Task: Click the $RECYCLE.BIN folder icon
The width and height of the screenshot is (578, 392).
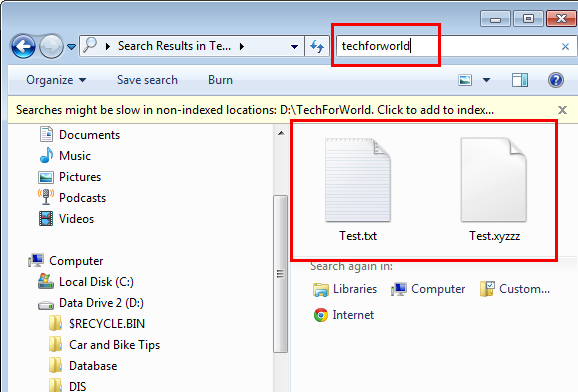Action: click(x=55, y=323)
